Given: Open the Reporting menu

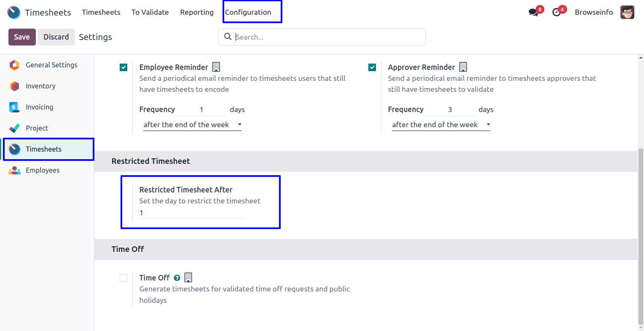Looking at the screenshot, I should click(x=197, y=12).
